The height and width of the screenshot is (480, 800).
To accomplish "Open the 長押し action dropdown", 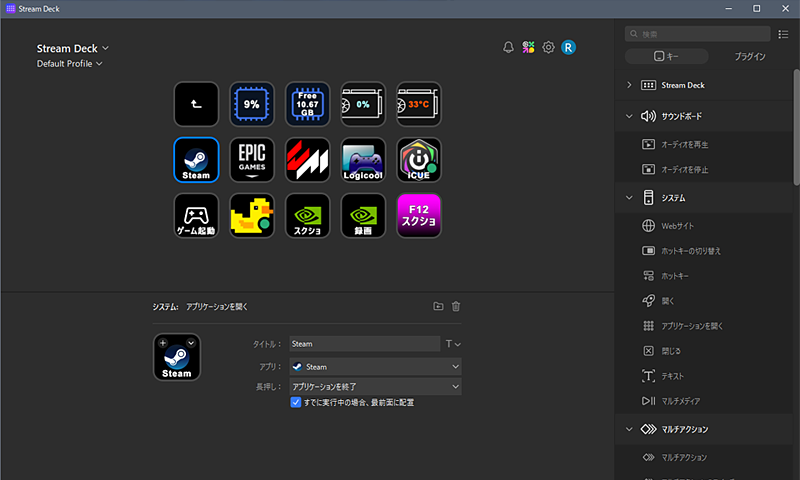I will (x=375, y=386).
